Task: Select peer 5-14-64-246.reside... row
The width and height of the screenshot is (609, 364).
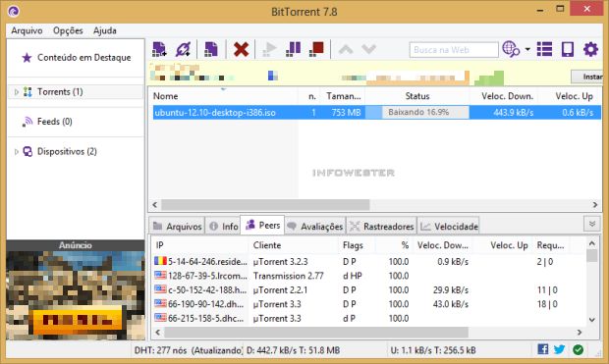Action: [x=369, y=262]
